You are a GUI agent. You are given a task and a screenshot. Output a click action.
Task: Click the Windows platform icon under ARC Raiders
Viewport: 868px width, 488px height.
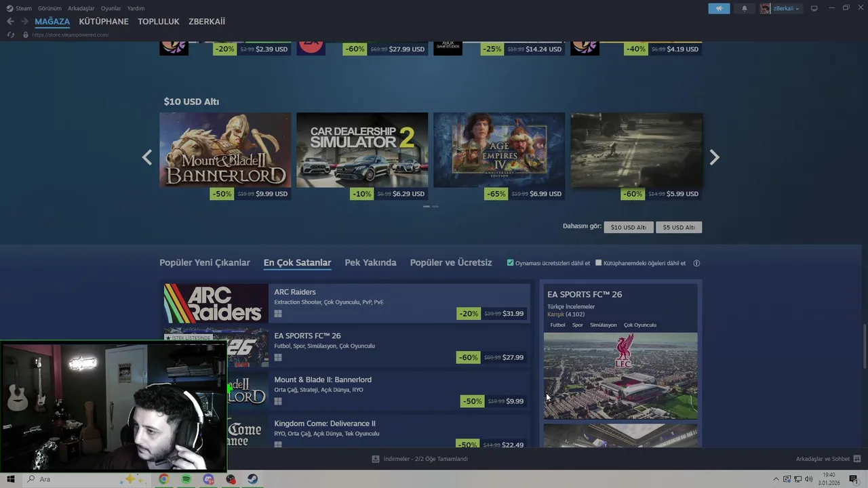tap(278, 314)
